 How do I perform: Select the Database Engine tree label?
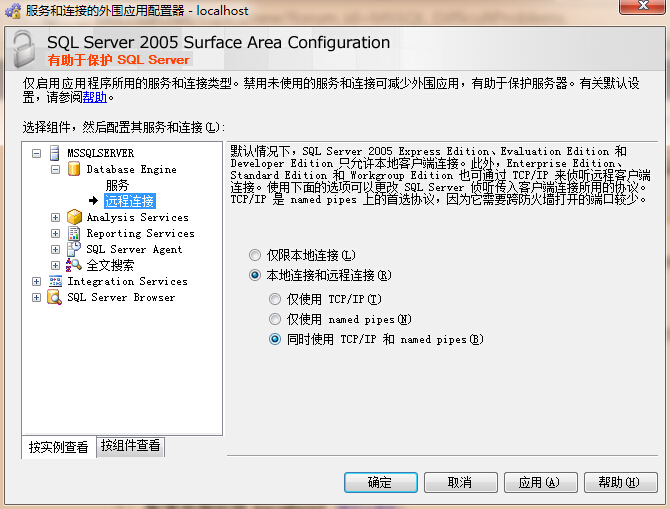pyautogui.click(x=132, y=169)
